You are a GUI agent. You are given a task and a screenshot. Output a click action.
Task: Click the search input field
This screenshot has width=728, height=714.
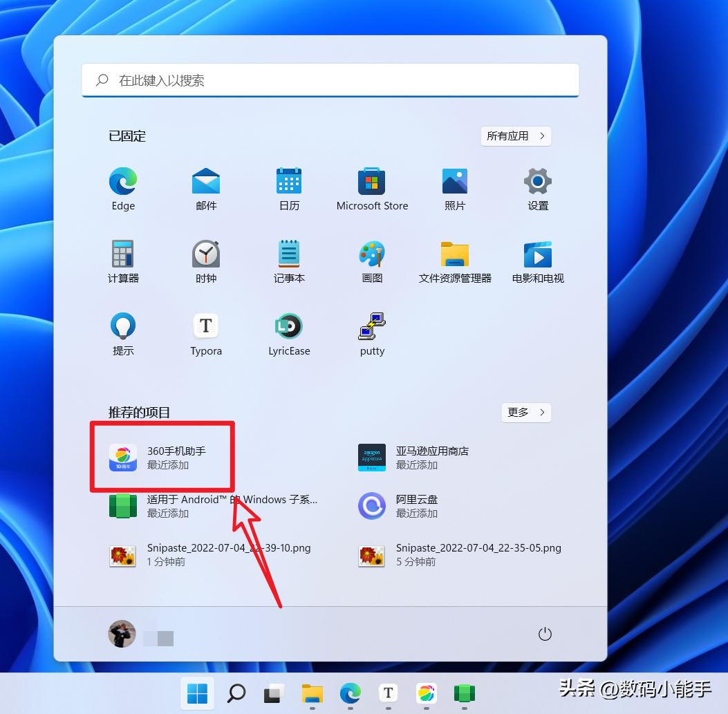coord(330,81)
